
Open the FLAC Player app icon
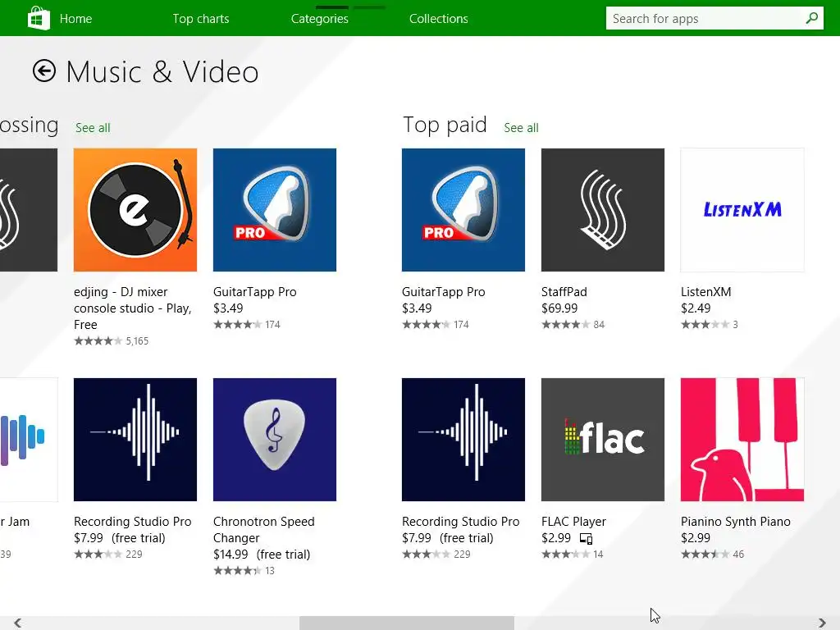click(x=603, y=440)
